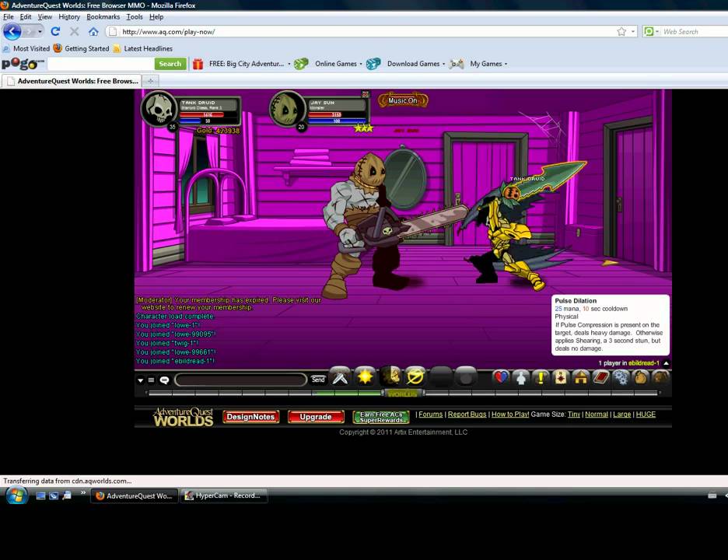Set game size to HUGE
Viewport: 728px width, 560px height.
coord(646,415)
